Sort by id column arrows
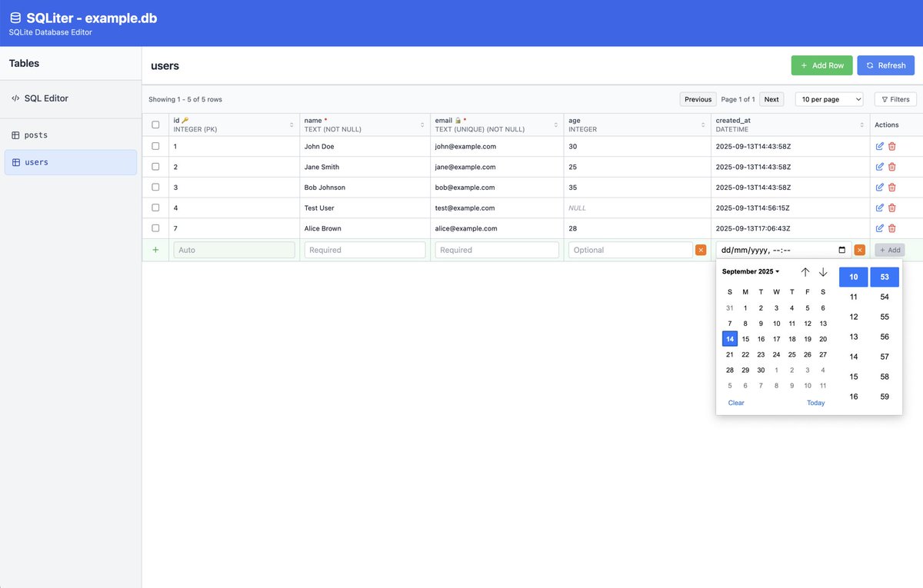 pos(292,125)
